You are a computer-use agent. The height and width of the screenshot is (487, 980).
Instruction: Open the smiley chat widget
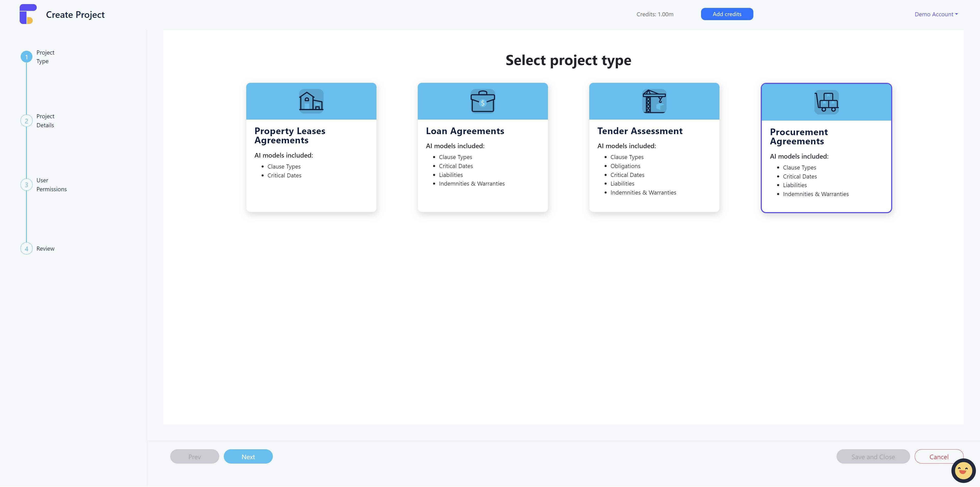[963, 471]
